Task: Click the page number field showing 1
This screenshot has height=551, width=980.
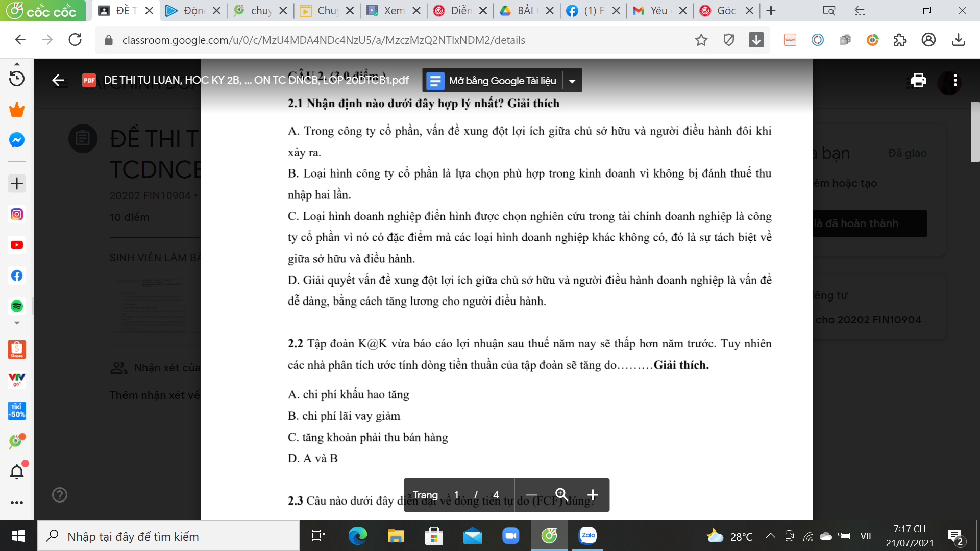Action: 456,495
